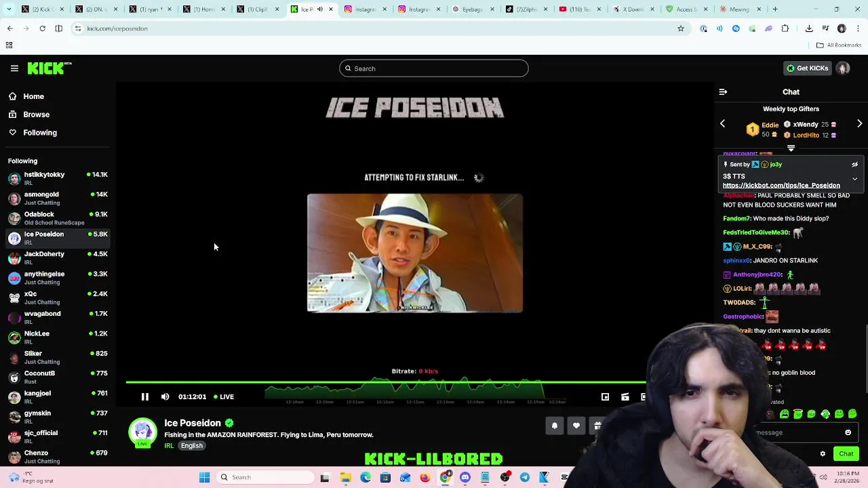868x488 pixels.
Task: Open the Browse page from sidebar
Action: [36, 115]
